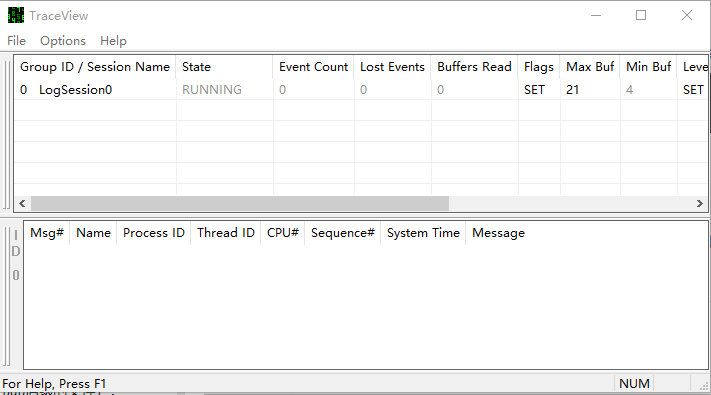The width and height of the screenshot is (711, 395).
Task: Click the SET value under Flags
Action: point(534,90)
